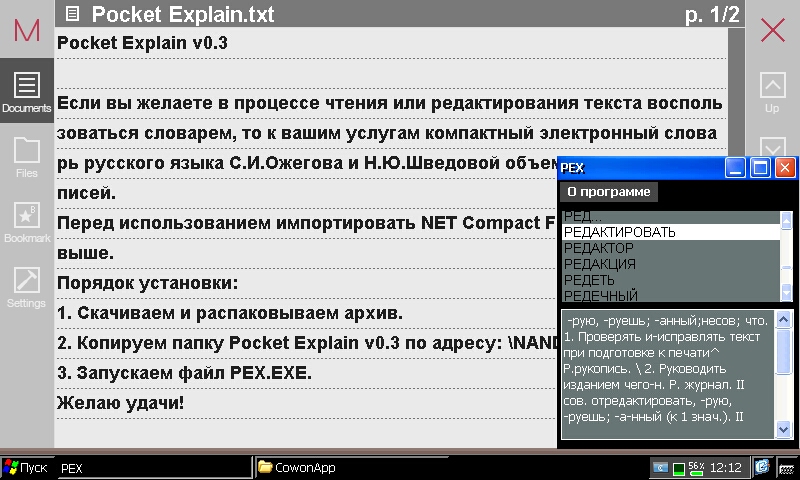Select РЕДЕТЬ in the word list
Screen dimensions: 800x480
[x=671, y=280]
